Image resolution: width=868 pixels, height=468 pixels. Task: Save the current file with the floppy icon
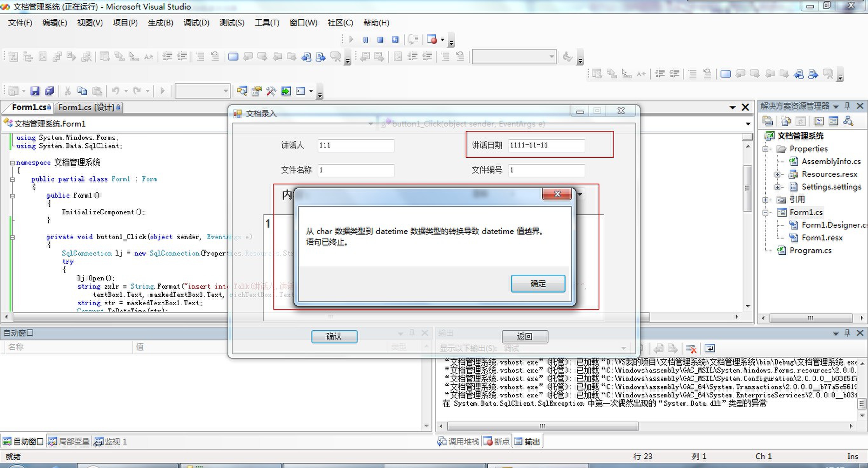[x=35, y=91]
